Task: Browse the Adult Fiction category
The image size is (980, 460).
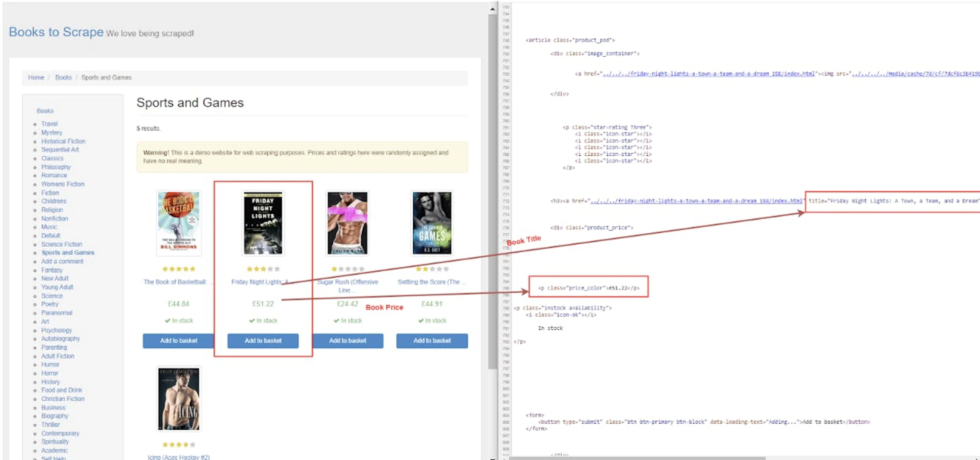Action: [58, 357]
